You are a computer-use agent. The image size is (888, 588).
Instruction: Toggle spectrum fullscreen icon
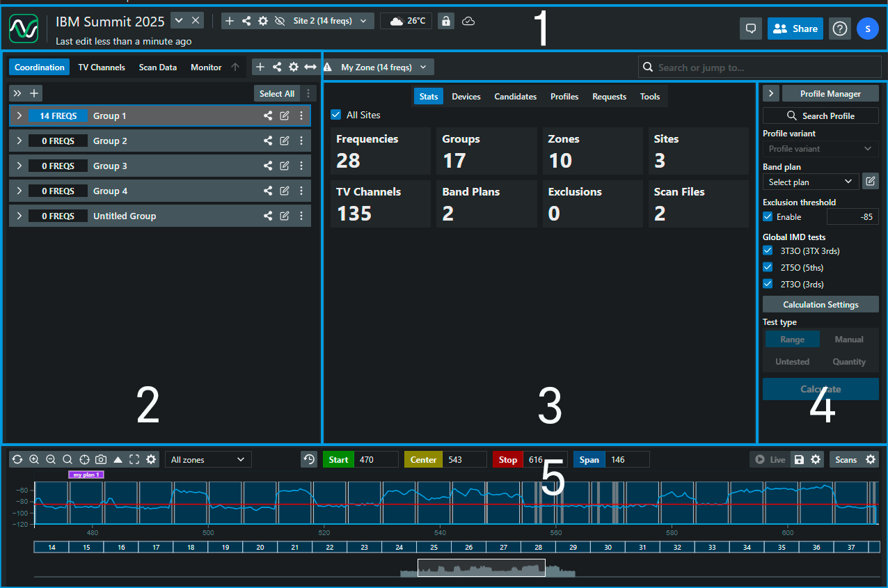click(134, 459)
